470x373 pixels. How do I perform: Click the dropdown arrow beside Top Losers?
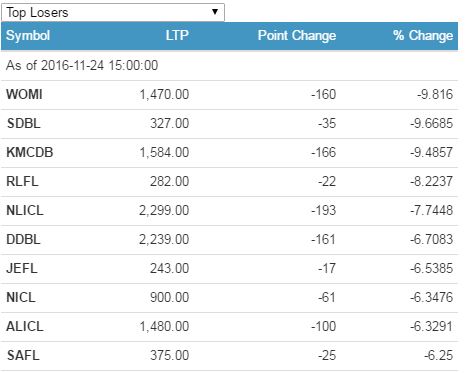215,12
